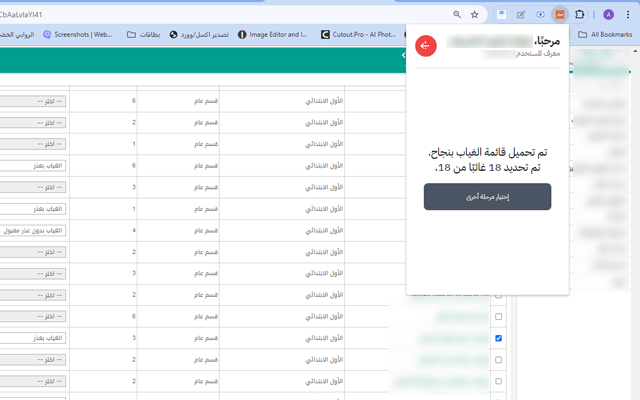Open the 'تصدير اكسل/وورد' bookmark
Image resolution: width=640 pixels, height=400 pixels.
(x=199, y=35)
